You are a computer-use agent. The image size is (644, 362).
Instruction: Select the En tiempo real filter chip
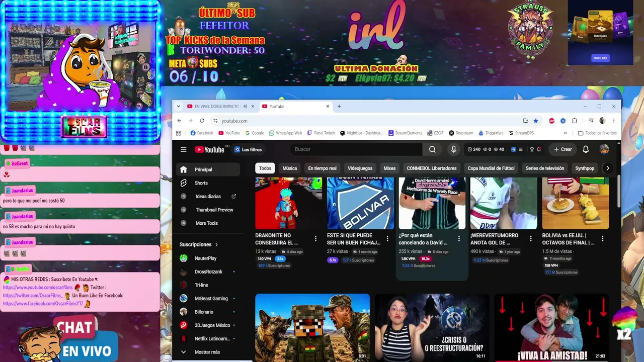322,168
